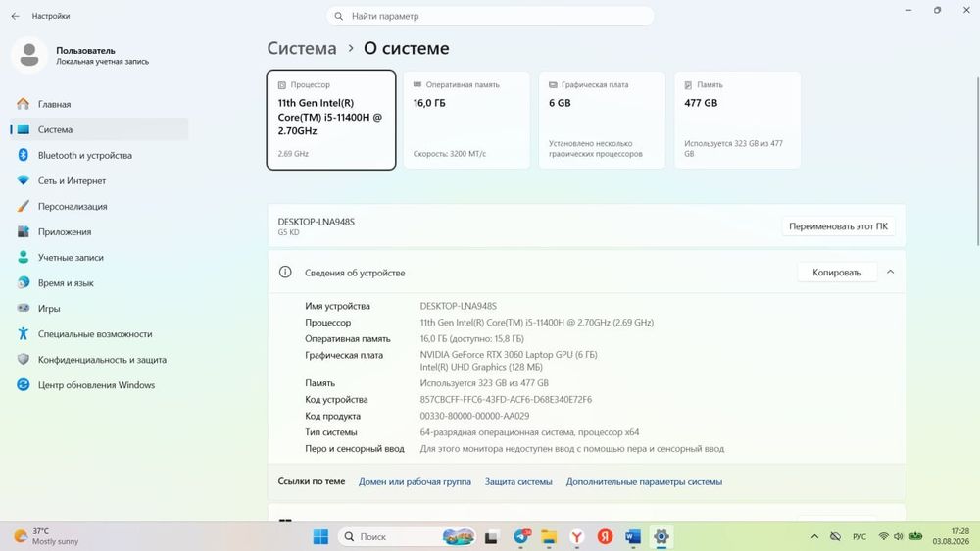Viewport: 980px width, 551px height.
Task: Select Система in the sidebar
Action: 99,129
